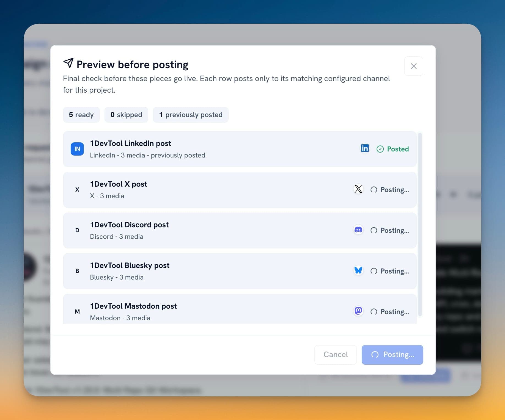Click the B letter badge for Bluesky

pos(77,271)
